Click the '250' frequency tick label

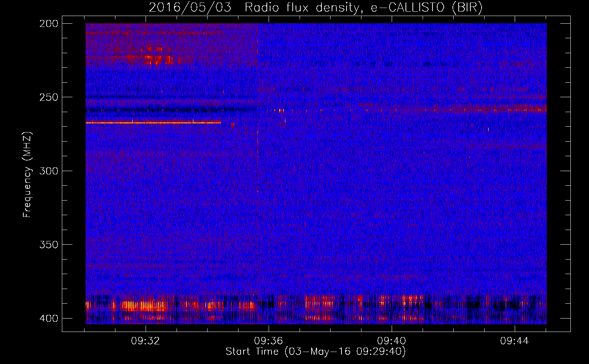click(49, 97)
